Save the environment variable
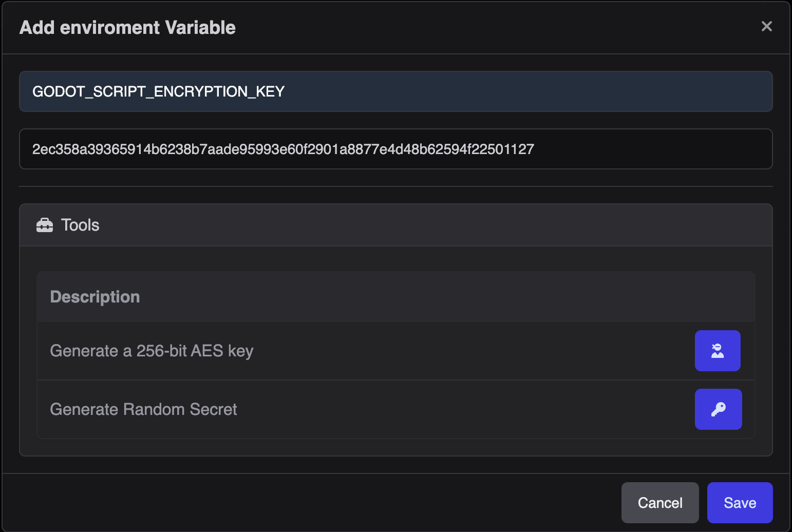792x532 pixels. tap(740, 503)
